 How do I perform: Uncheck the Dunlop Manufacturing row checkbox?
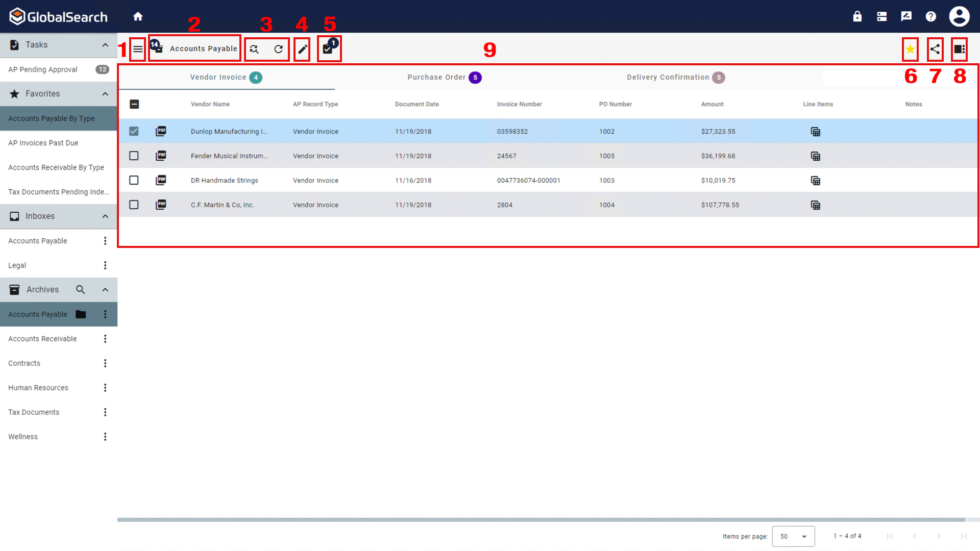(x=134, y=131)
